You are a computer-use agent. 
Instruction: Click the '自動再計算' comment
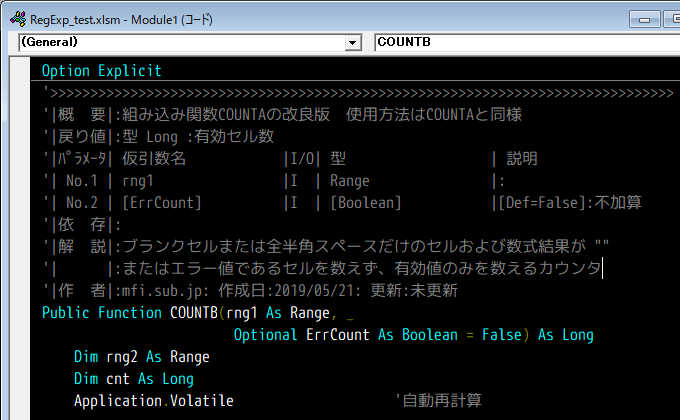(438, 400)
